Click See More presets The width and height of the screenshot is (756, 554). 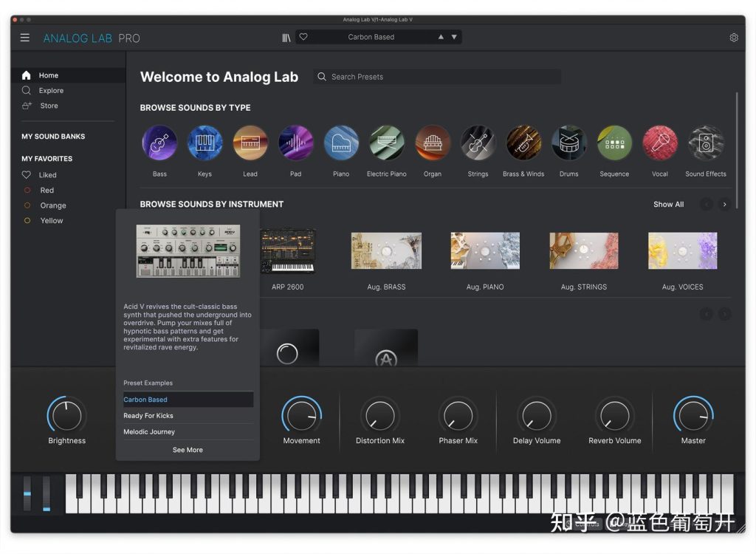tap(188, 450)
